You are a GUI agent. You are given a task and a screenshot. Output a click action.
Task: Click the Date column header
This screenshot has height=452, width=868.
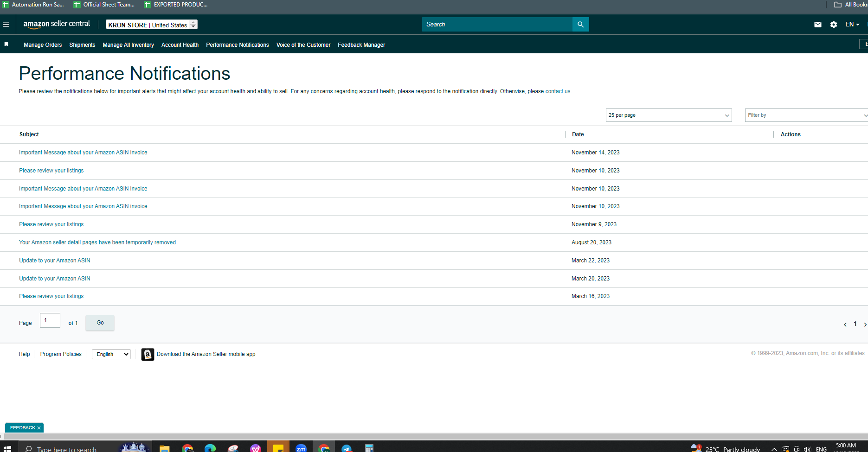point(578,134)
